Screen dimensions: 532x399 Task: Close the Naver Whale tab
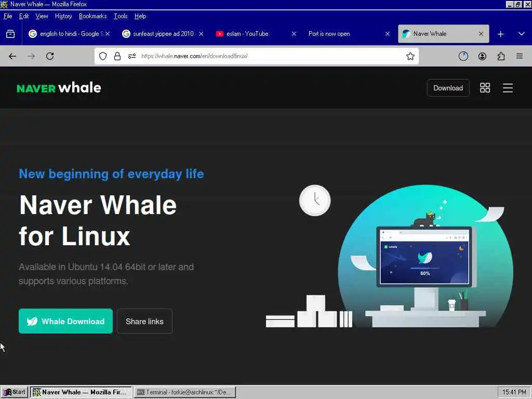tap(481, 34)
